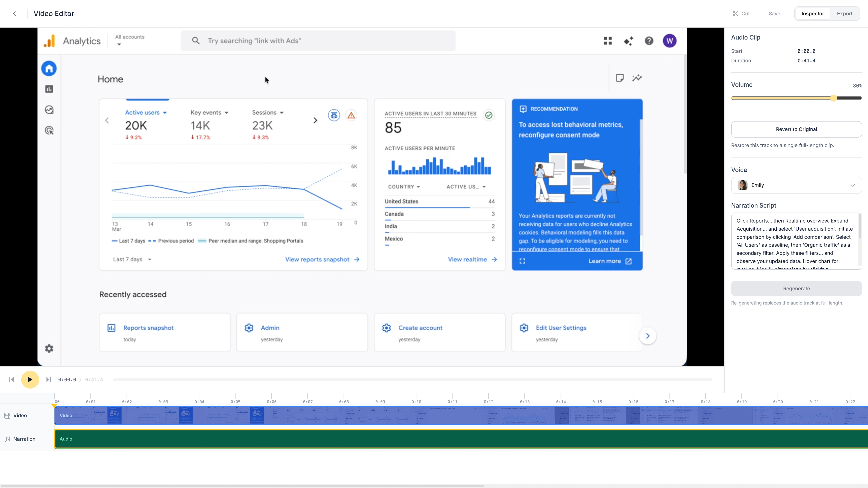Click inside the Narration Script text area
Viewport: 868px width, 488px height.
[x=796, y=241]
